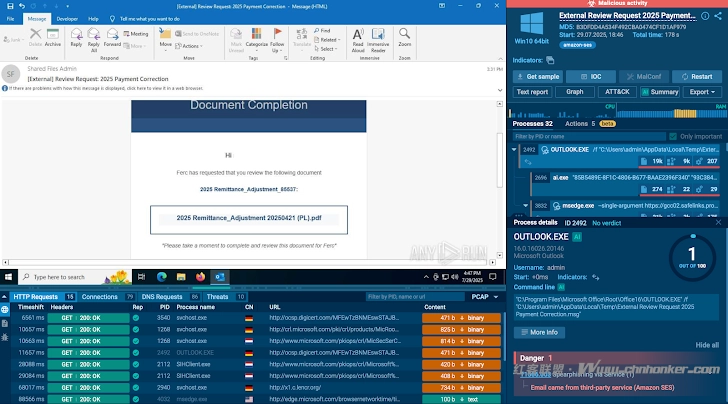Image resolution: width=728 pixels, height=404 pixels.
Task: Open Microsoft Edge from the taskbar
Action: (163, 276)
